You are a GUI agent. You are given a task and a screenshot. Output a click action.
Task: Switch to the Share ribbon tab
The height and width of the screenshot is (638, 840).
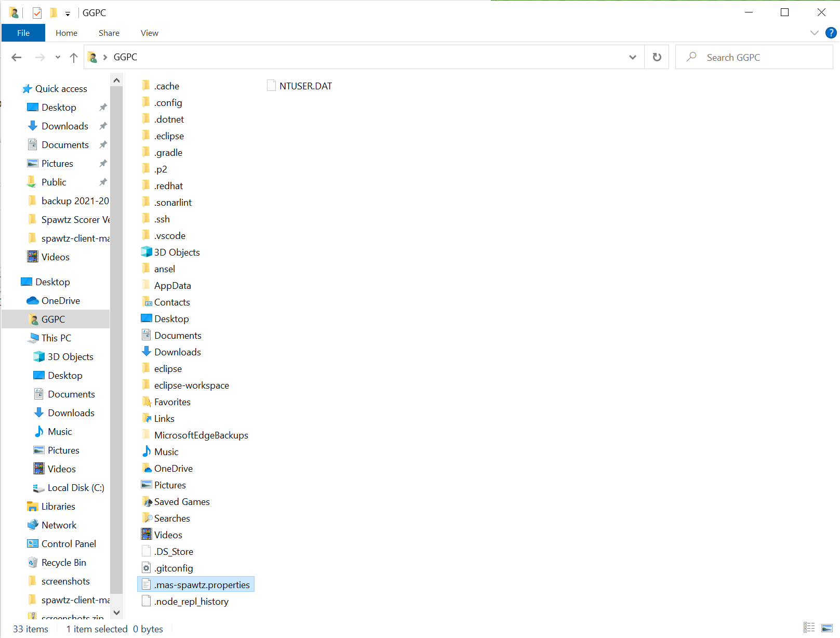click(109, 33)
